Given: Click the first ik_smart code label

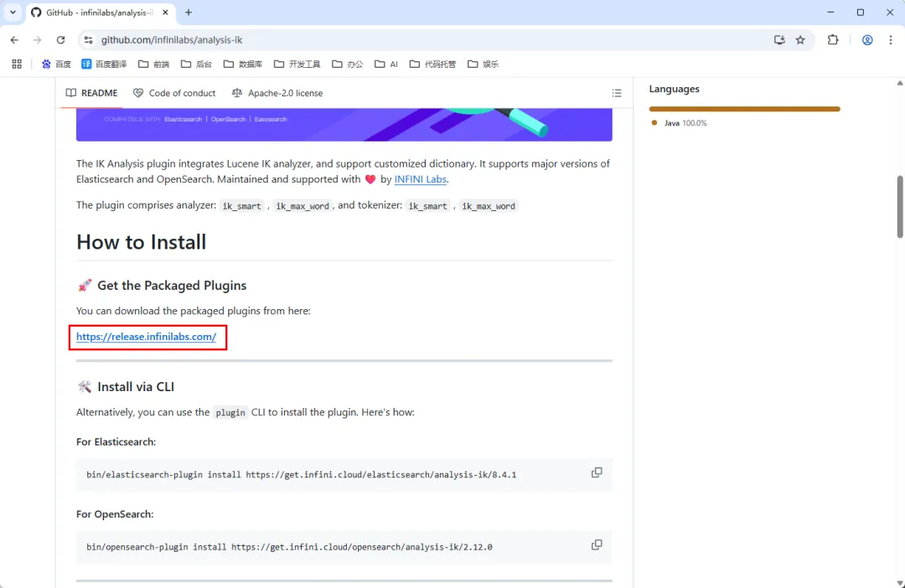Looking at the screenshot, I should point(242,206).
